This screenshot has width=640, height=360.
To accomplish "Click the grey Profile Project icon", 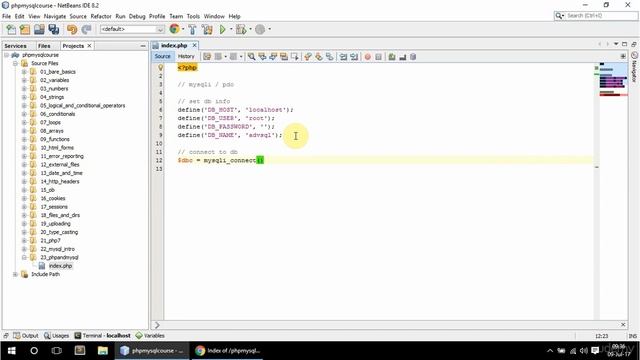I will pyautogui.click(x=260, y=29).
